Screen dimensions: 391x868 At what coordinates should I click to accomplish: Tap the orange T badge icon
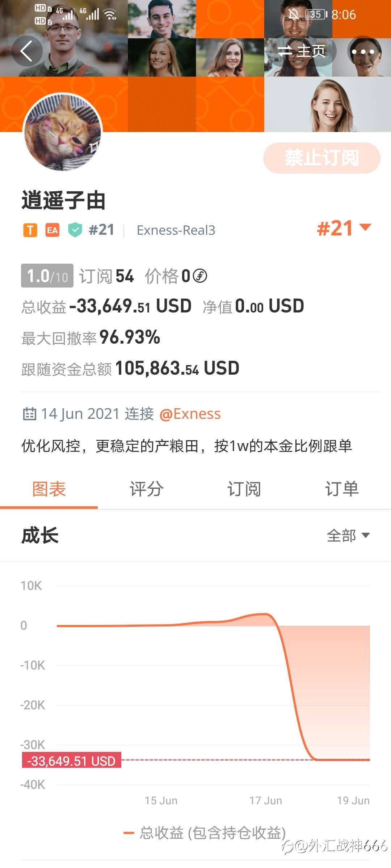tap(30, 230)
